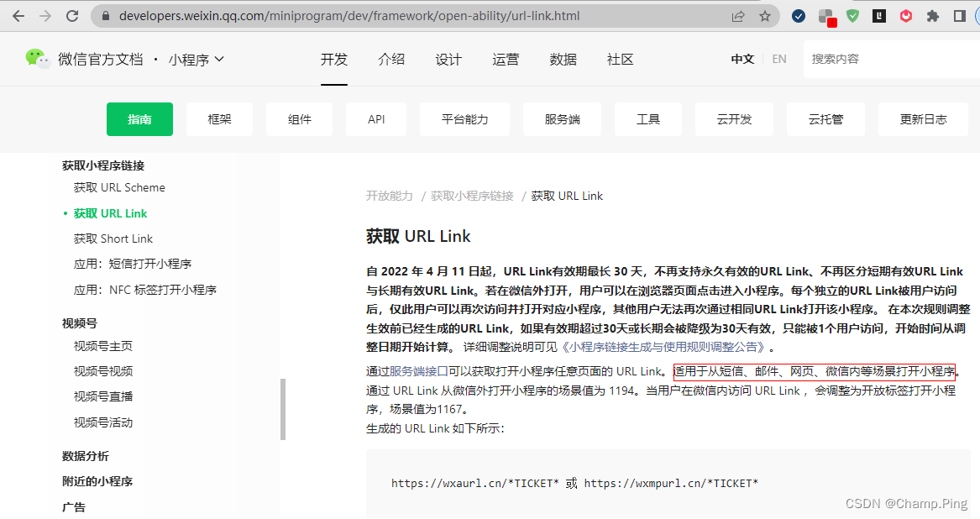Open 获取 Short Link sidebar item
This screenshot has width=980, height=519.
(x=113, y=239)
